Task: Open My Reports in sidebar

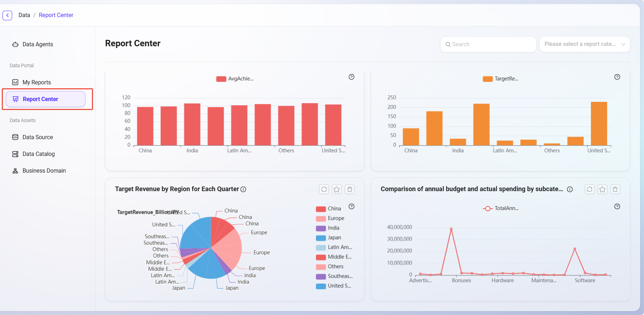Action: [37, 82]
